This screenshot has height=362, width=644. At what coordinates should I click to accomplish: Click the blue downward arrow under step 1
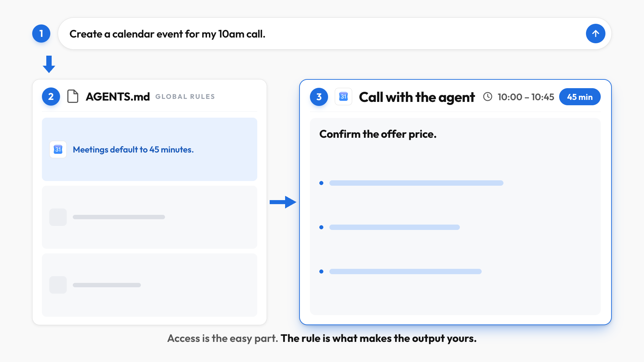pos(49,64)
